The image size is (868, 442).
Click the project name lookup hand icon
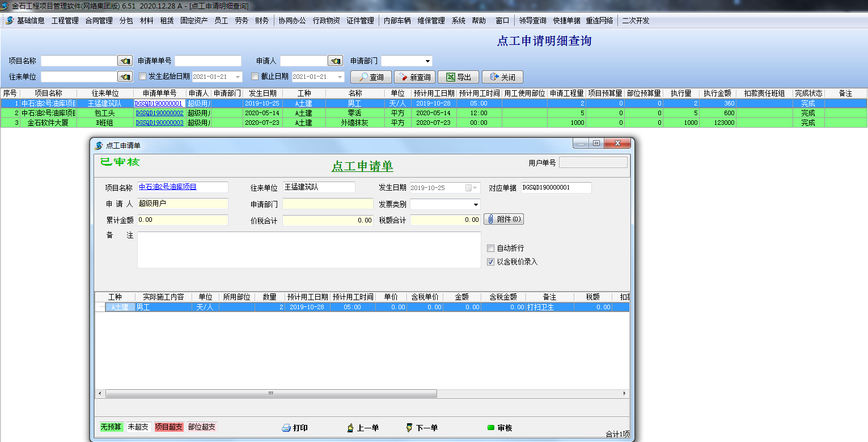coord(124,61)
